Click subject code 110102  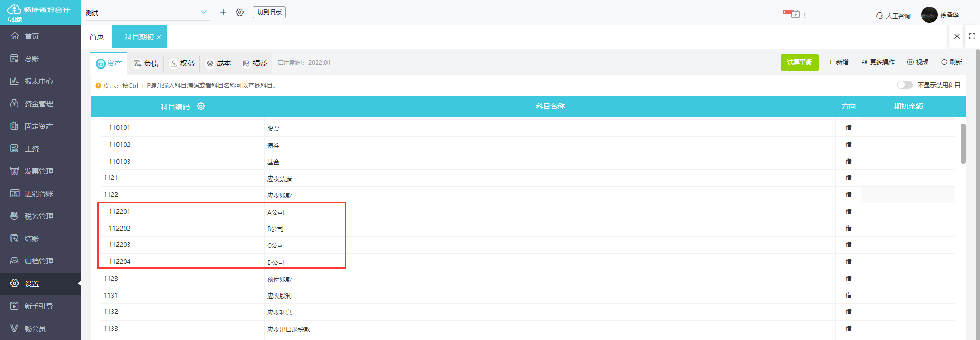pyautogui.click(x=120, y=145)
